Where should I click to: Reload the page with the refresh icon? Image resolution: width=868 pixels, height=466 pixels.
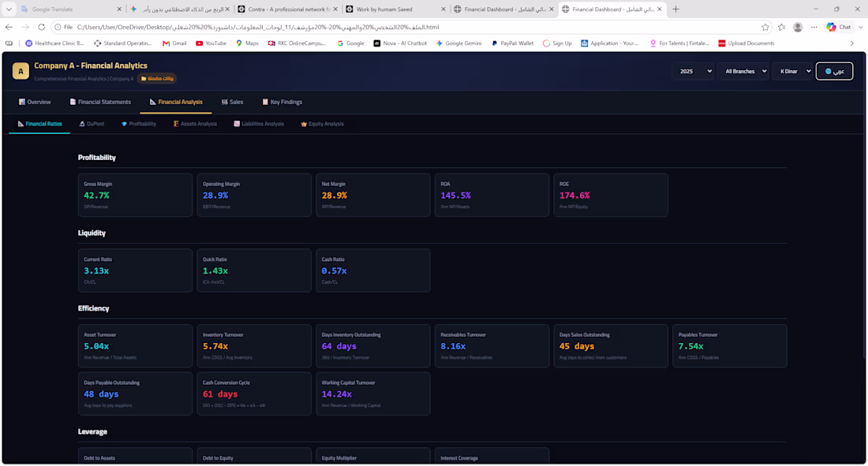[42, 27]
